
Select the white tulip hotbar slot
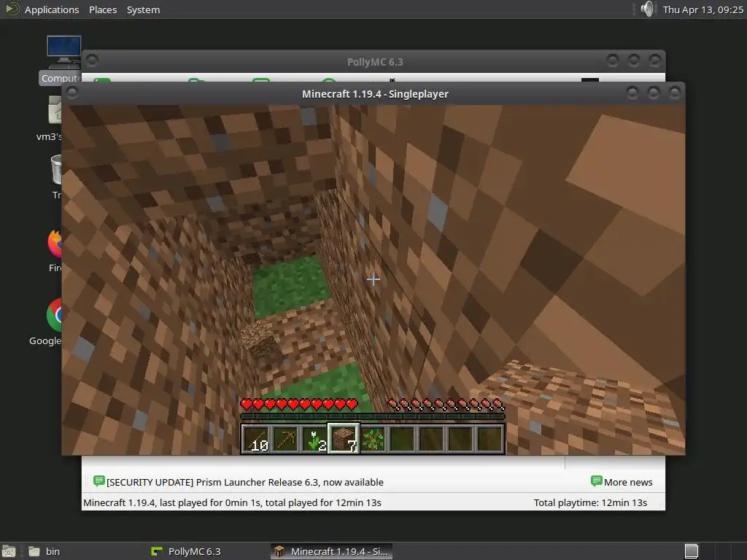pyautogui.click(x=314, y=438)
